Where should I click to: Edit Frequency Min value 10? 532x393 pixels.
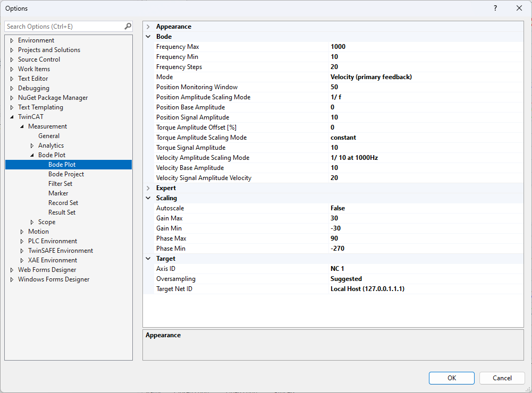pos(426,57)
